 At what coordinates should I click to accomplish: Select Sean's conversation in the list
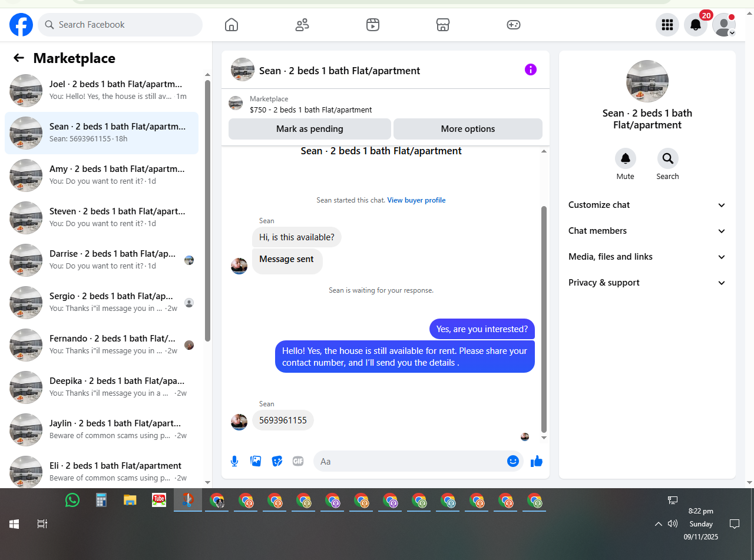pos(101,133)
